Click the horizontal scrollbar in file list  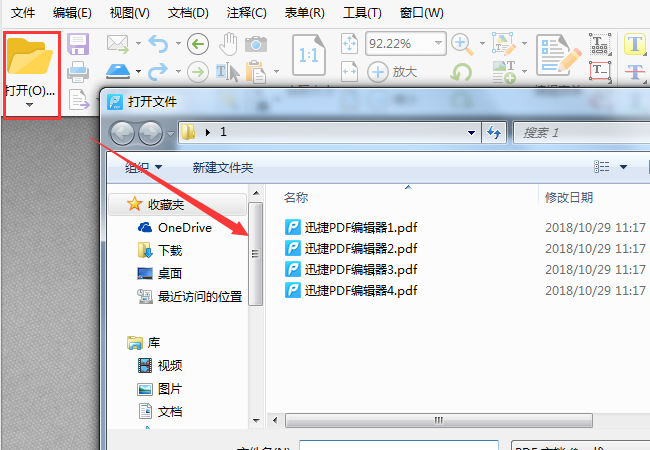click(439, 420)
